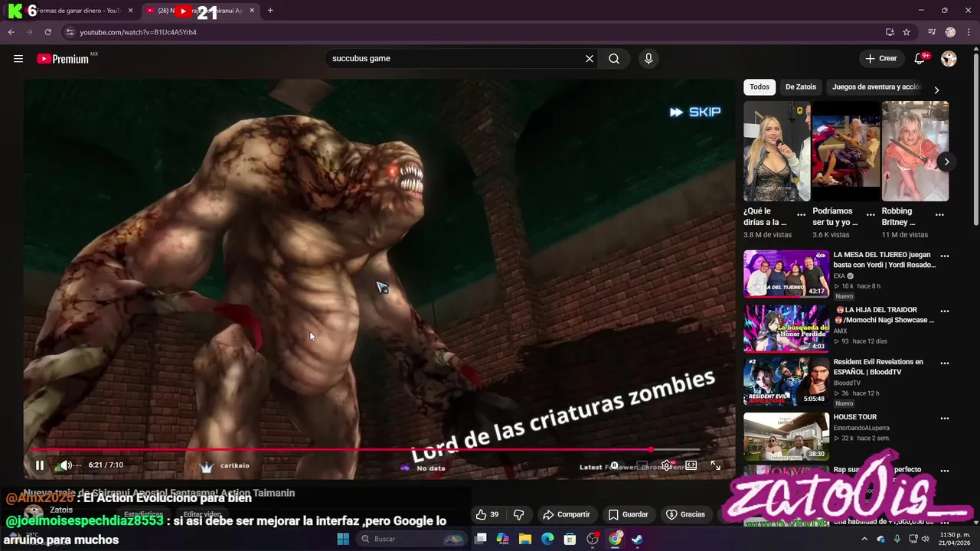980x551 pixels.
Task: Open the options menu for 'Robbing Britney' Short
Action: pos(939,215)
